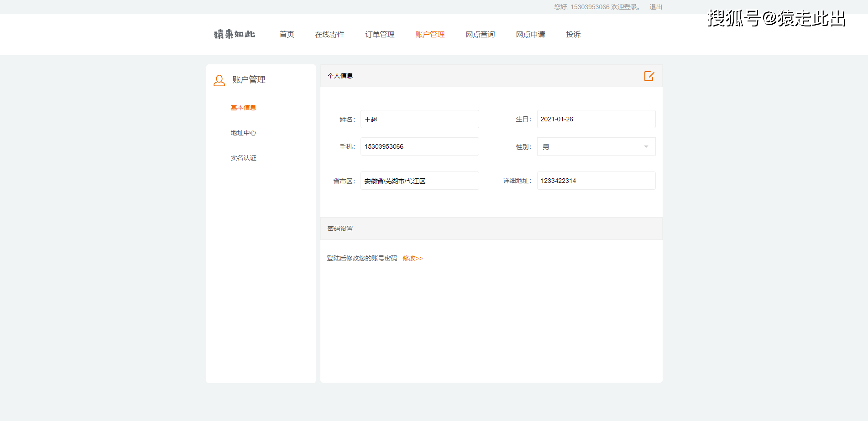Click the 猿来如此 site logo
Viewport: 868px width, 421px height.
235,34
